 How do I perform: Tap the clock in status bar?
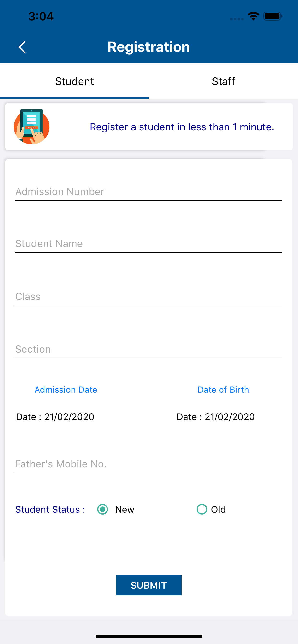[x=41, y=17]
